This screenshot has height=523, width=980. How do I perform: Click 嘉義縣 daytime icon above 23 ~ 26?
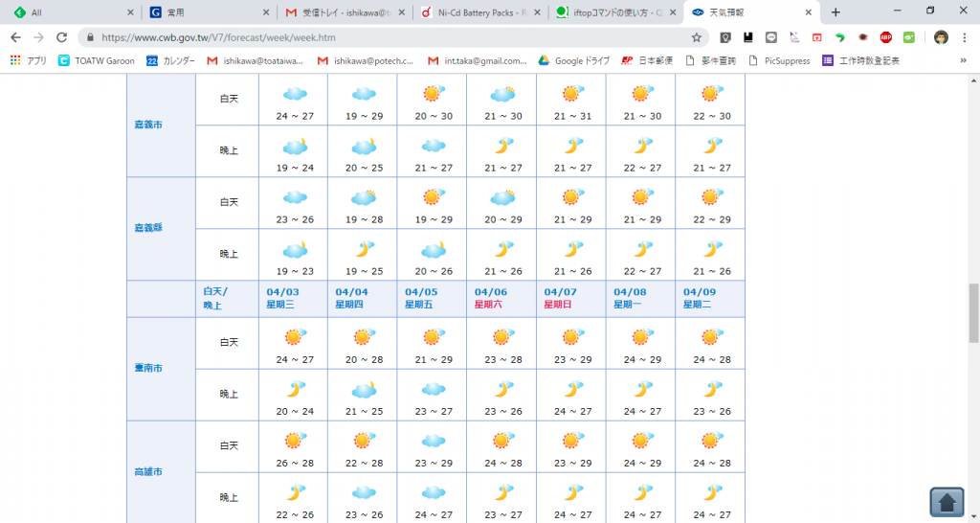click(295, 197)
